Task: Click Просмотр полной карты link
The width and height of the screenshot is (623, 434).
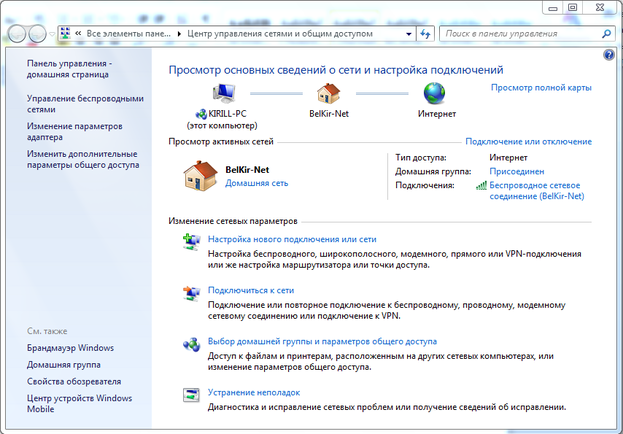Action: click(x=541, y=87)
